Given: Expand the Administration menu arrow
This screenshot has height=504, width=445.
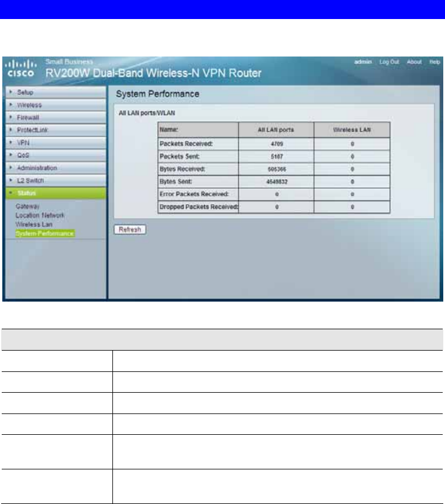Looking at the screenshot, I should coord(11,168).
